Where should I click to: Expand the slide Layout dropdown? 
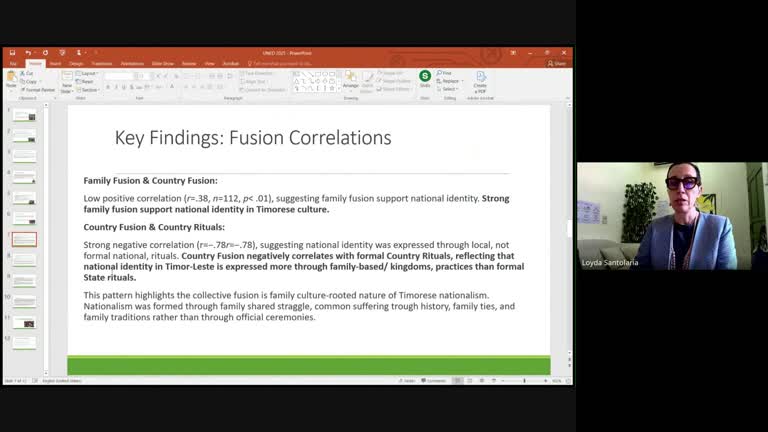[88, 73]
